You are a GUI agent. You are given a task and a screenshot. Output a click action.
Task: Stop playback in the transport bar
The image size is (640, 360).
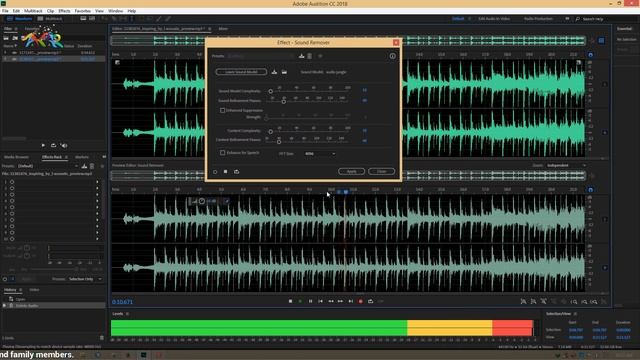point(290,301)
